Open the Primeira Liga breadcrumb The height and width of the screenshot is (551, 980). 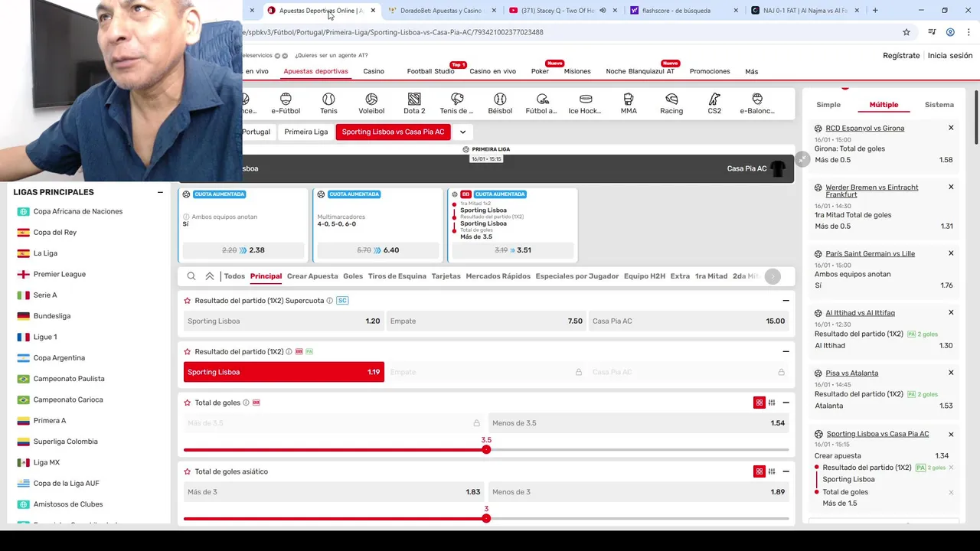click(x=306, y=132)
